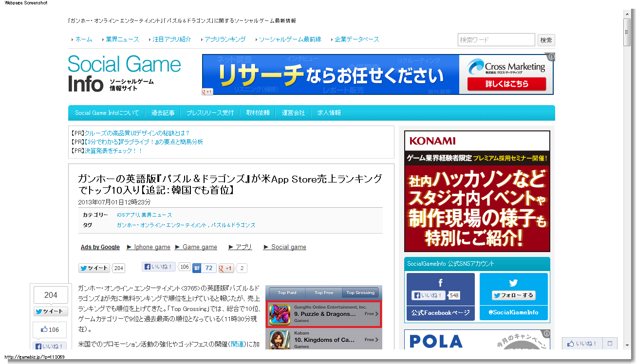Open the KONAMI recruitment seminar ad
This screenshot has height=364, width=636.
(477, 191)
